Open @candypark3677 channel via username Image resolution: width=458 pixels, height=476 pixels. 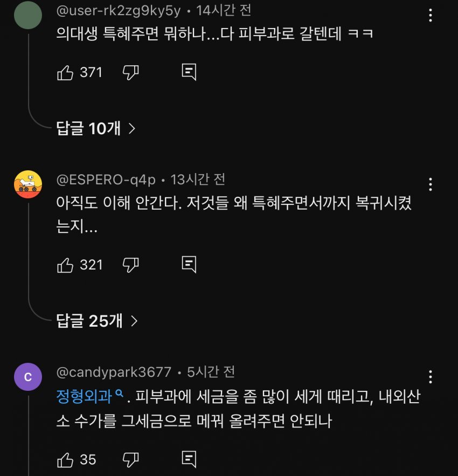pyautogui.click(x=114, y=372)
